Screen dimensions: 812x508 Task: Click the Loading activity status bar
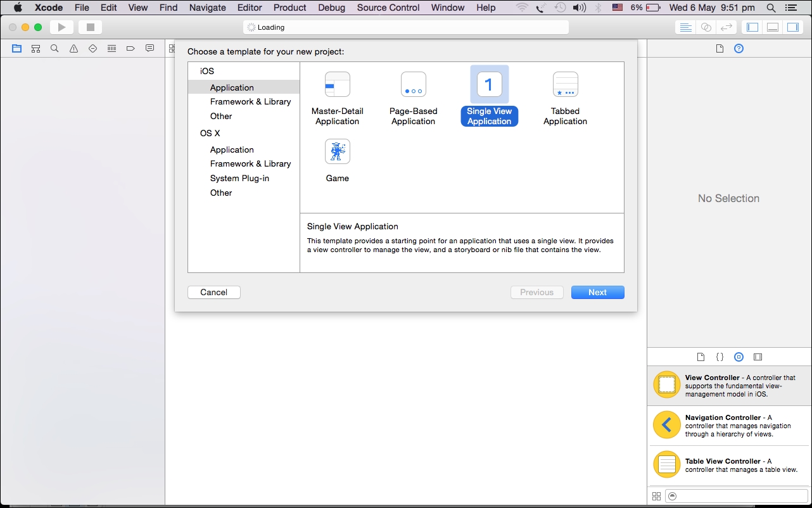[x=406, y=27]
